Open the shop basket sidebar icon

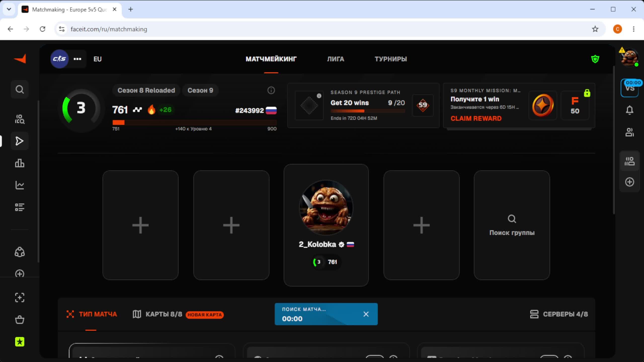point(20,320)
